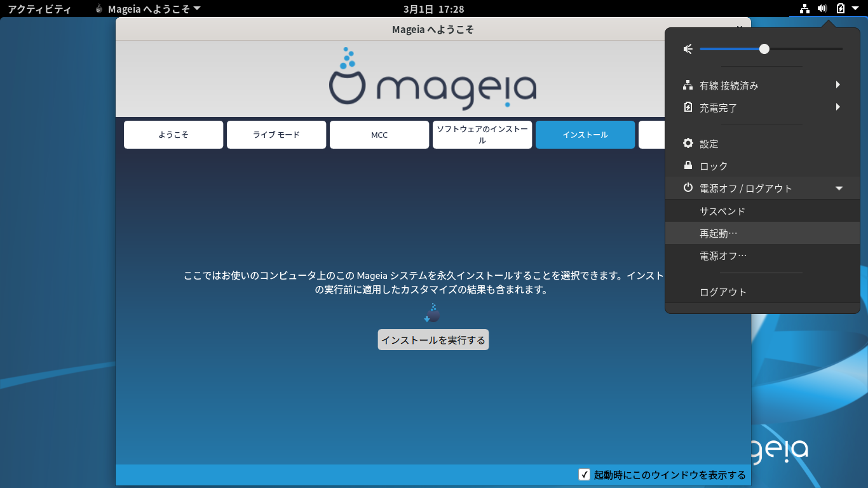Image resolution: width=868 pixels, height=488 pixels.
Task: Click the volume slider handle
Action: [x=764, y=49]
